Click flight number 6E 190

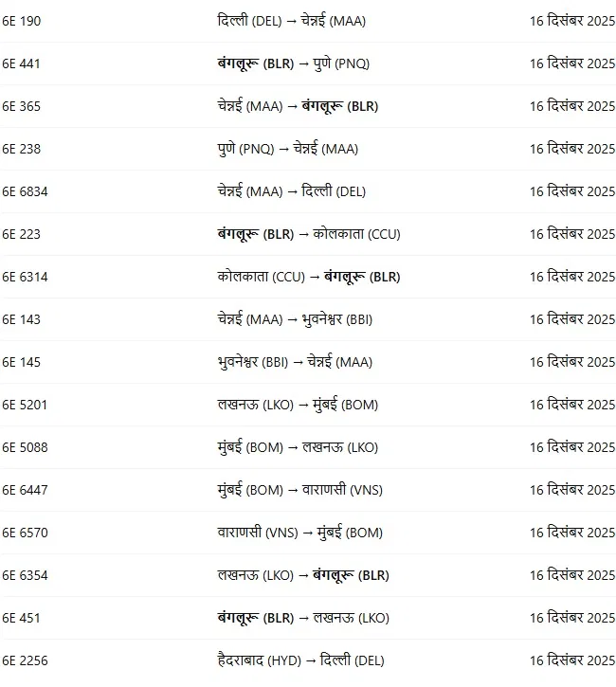22,21
